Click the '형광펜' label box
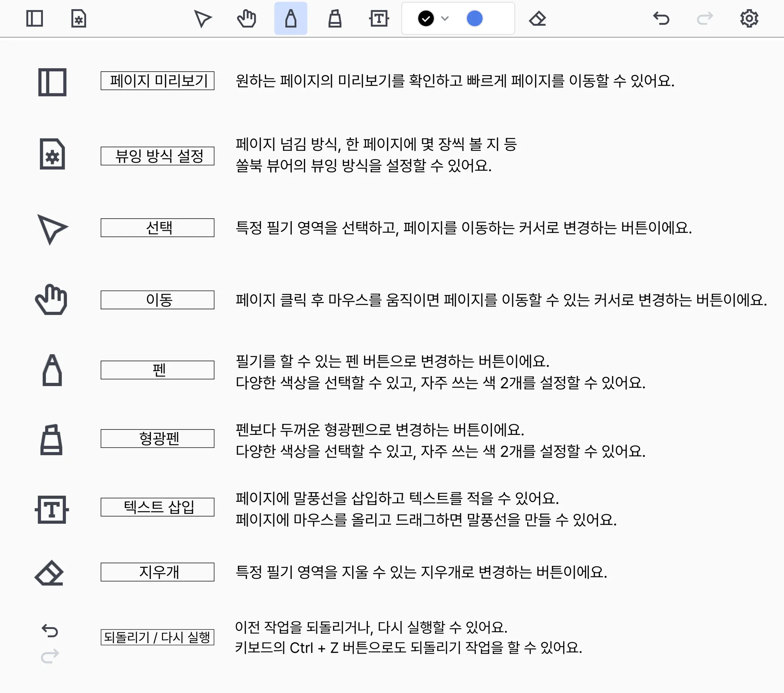The width and height of the screenshot is (784, 693). pos(157,438)
